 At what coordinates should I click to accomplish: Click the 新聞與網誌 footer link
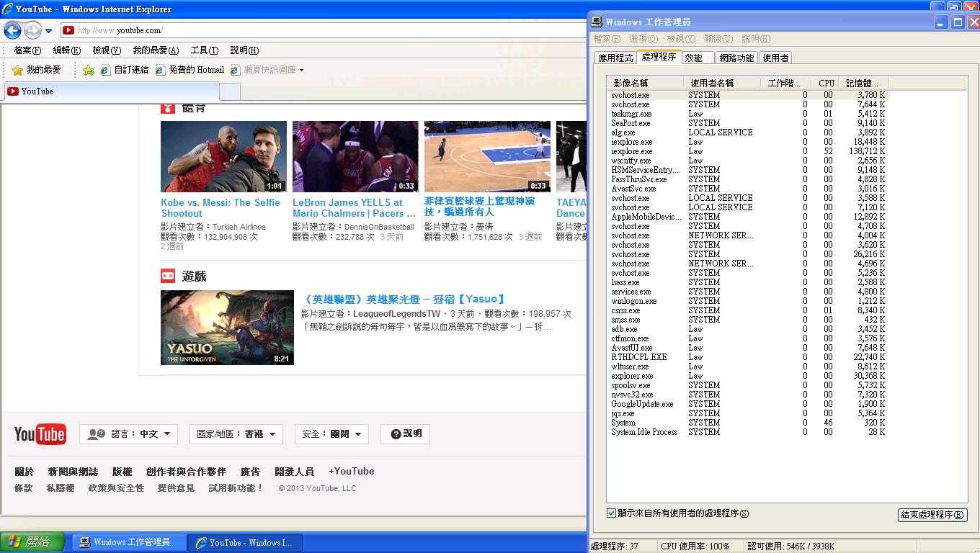pos(73,472)
